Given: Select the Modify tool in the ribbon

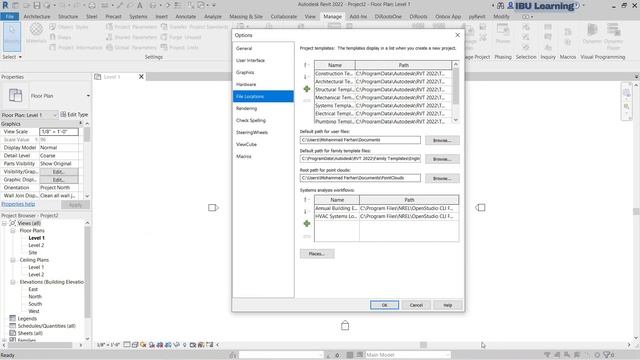Looking at the screenshot, I should coord(12,36).
